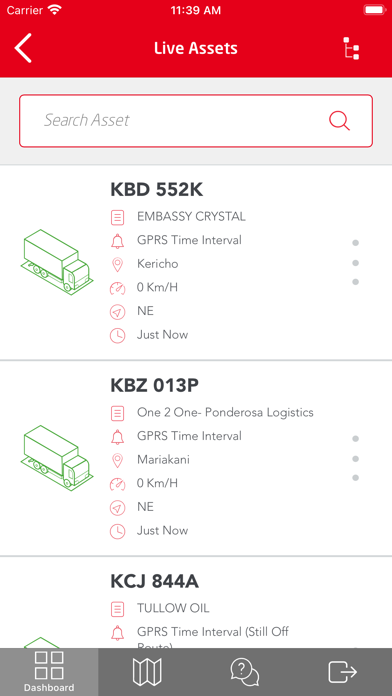This screenshot has width=392, height=696.
Task: Tap the speedometer icon for KBD 552K
Action: (x=117, y=289)
